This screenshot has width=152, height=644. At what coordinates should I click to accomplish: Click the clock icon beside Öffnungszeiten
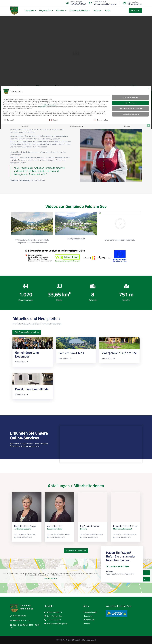click(x=124, y=3)
